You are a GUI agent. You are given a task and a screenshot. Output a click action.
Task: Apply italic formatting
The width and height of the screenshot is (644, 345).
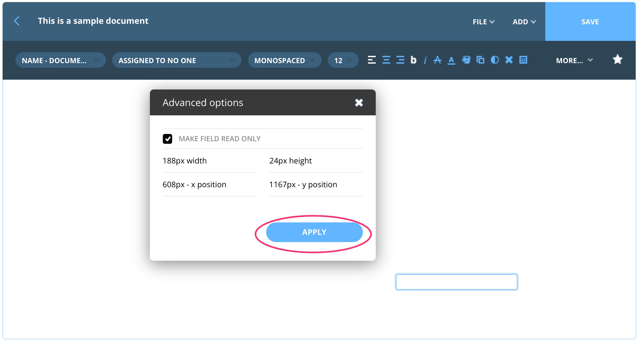pos(425,60)
